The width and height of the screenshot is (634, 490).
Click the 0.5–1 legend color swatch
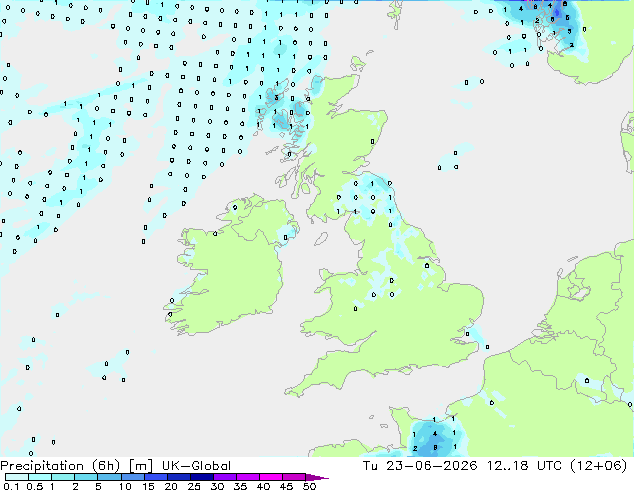tap(40, 477)
